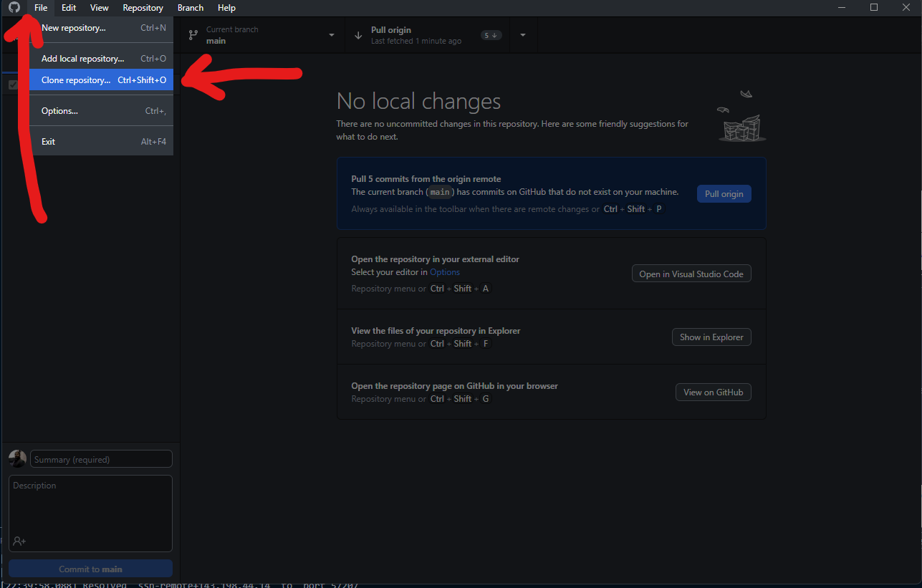922x588 pixels.
Task: Click the blue Pull origin button
Action: 724,194
